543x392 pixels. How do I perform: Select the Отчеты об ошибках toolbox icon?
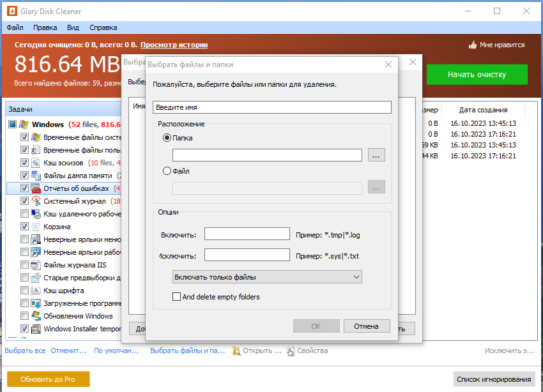36,188
